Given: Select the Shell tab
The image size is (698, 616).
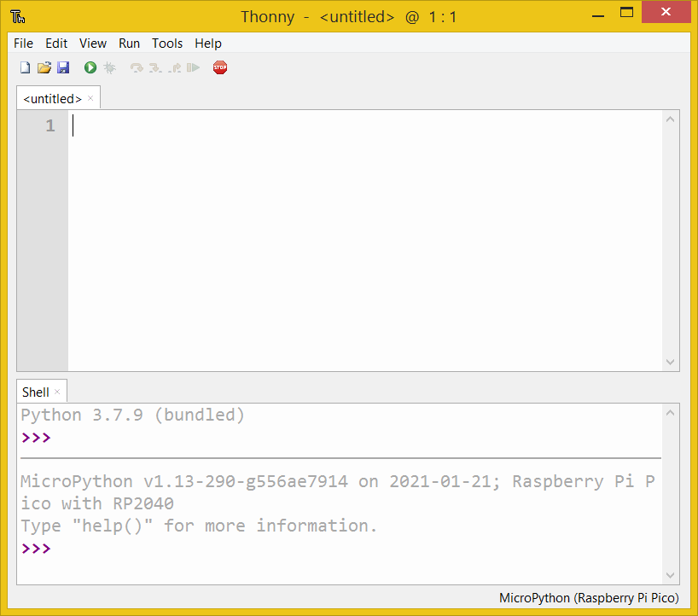Looking at the screenshot, I should [36, 392].
